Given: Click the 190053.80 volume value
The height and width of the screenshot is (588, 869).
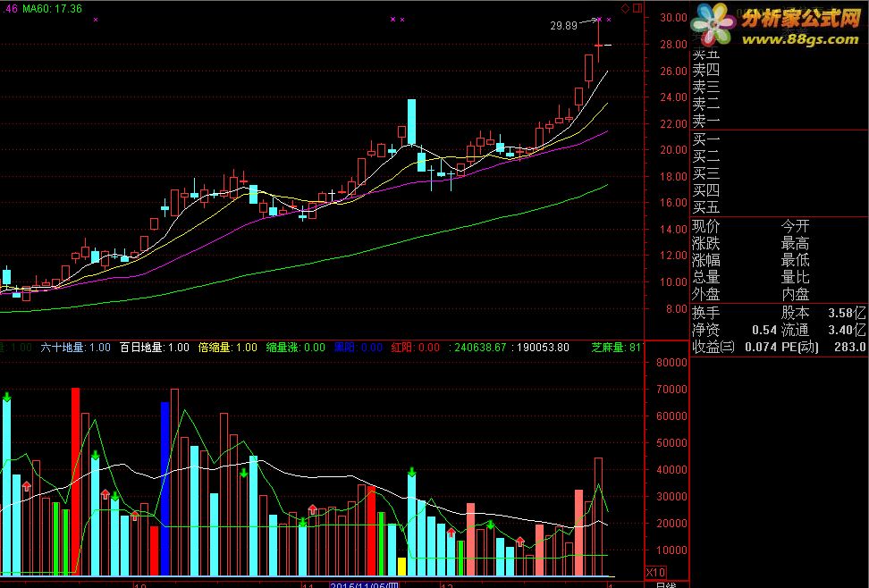Looking at the screenshot, I should (x=543, y=348).
